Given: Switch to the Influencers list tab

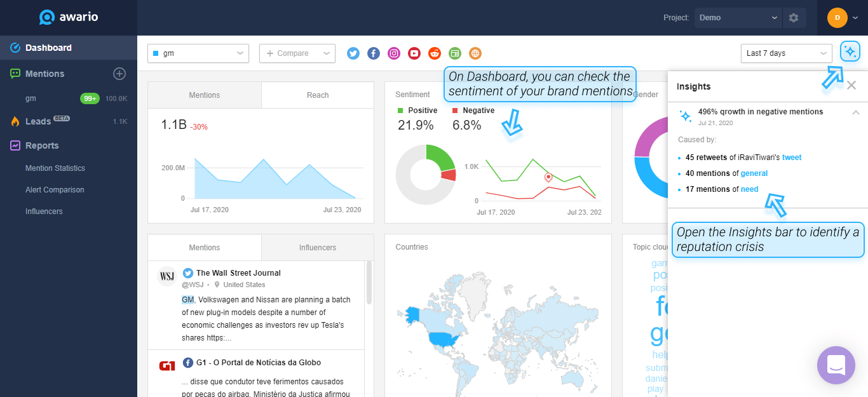Looking at the screenshot, I should coord(318,248).
